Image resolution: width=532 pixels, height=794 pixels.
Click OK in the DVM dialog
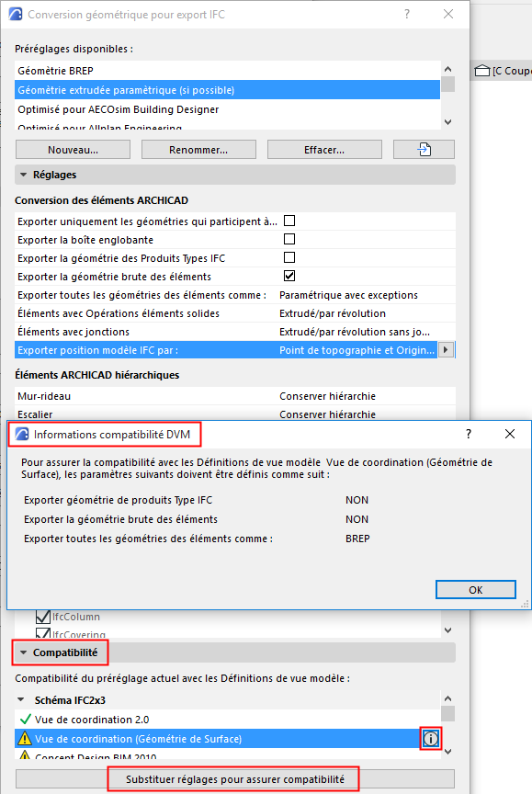[475, 589]
